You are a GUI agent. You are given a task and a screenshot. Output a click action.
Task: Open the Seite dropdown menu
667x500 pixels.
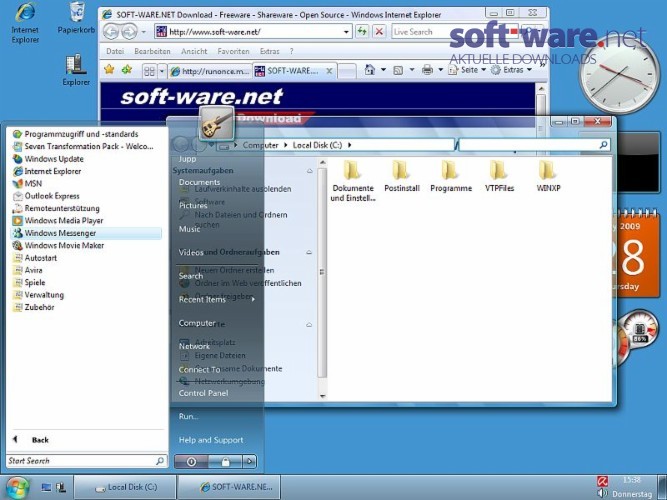(x=467, y=69)
